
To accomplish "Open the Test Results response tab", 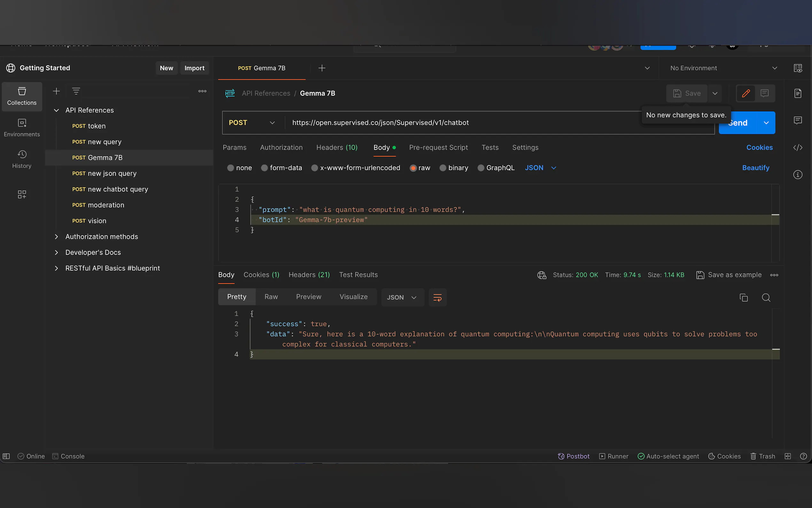I will coord(358,275).
